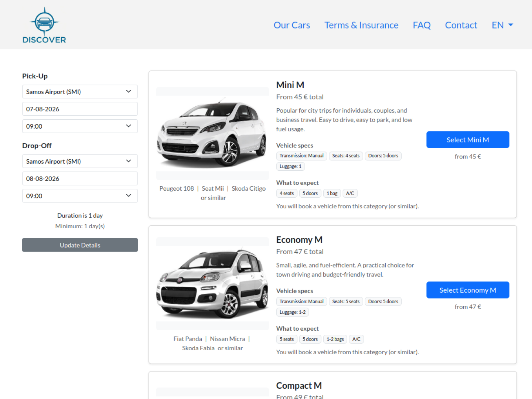Screen dimensions: 532x399
Task: Click 'Duration is 1 day' text
Action: [80, 215]
